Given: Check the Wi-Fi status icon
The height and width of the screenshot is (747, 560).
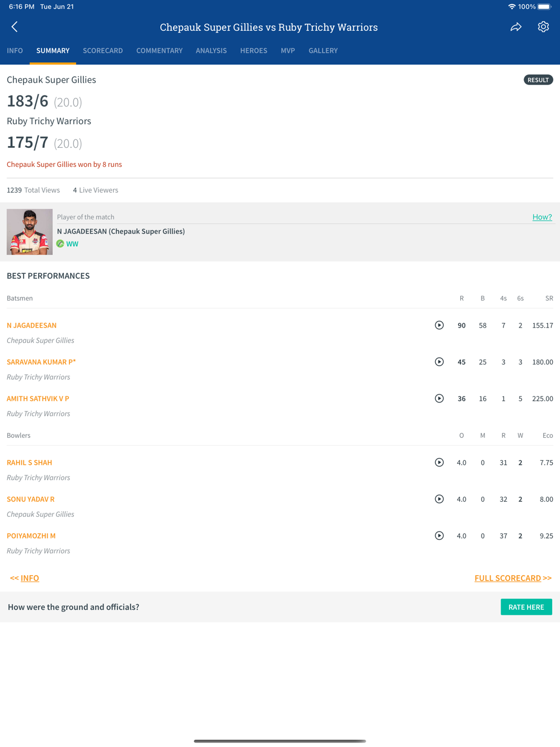Looking at the screenshot, I should (512, 7).
